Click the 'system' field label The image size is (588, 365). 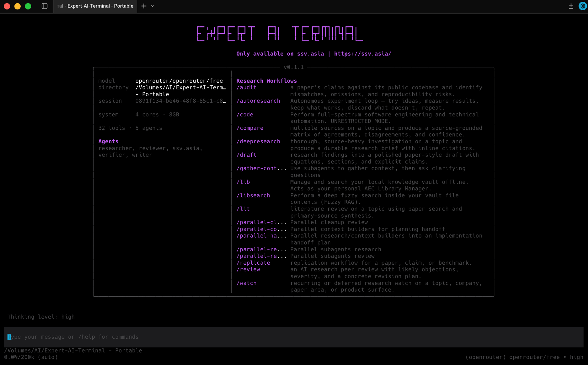coord(108,115)
